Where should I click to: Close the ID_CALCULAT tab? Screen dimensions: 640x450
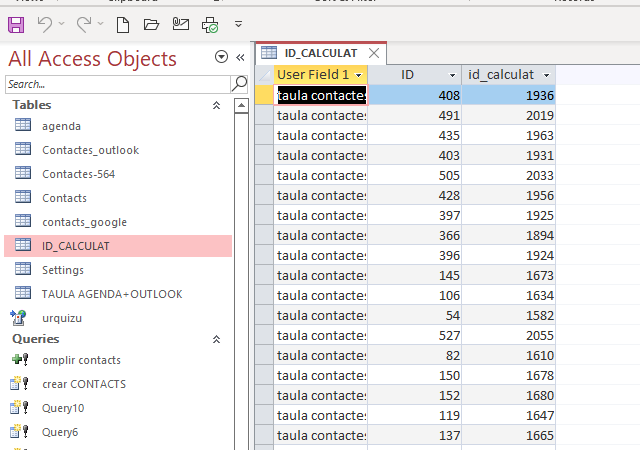point(374,53)
